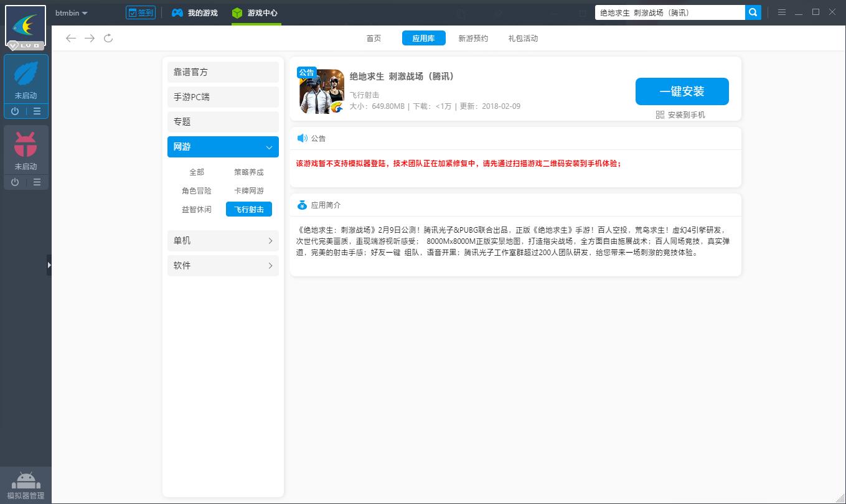Select the 全部 filter under 网游
The width and height of the screenshot is (846, 504).
click(x=196, y=172)
